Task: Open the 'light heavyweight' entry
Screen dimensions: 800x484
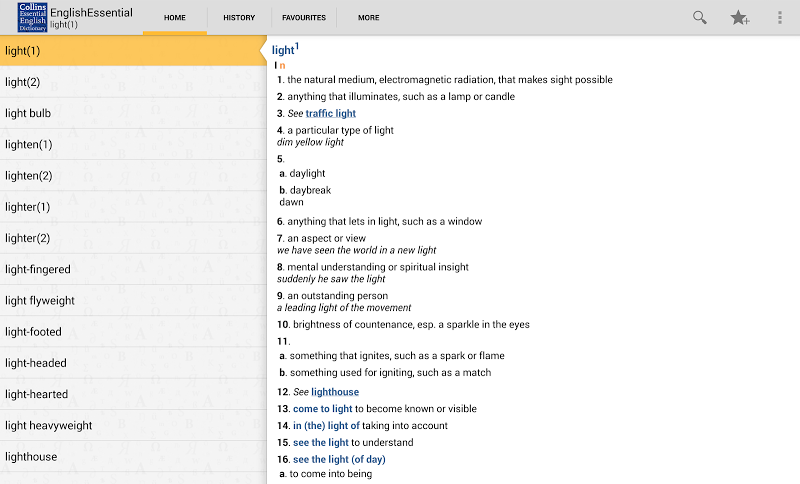Action: (x=133, y=425)
